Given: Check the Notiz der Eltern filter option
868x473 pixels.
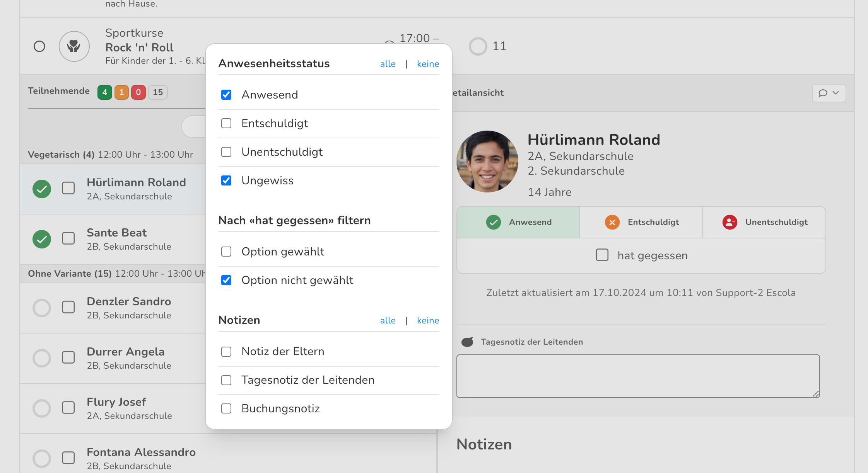Looking at the screenshot, I should click(x=226, y=352).
